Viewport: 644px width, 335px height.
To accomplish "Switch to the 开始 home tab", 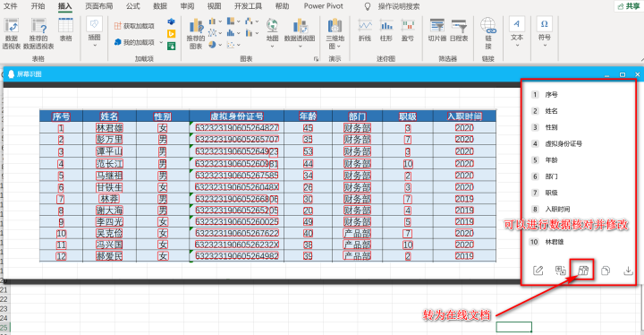I will click(38, 6).
